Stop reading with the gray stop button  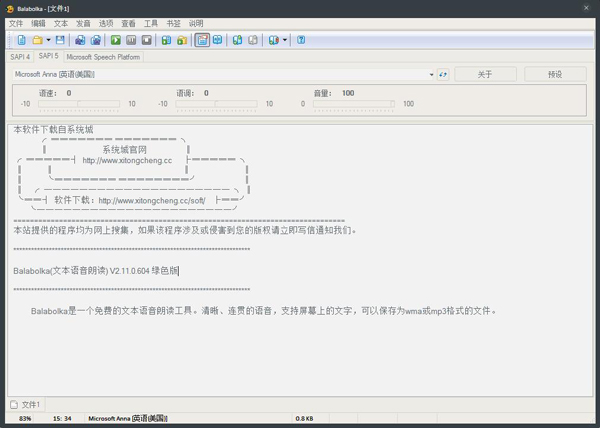pyautogui.click(x=147, y=40)
